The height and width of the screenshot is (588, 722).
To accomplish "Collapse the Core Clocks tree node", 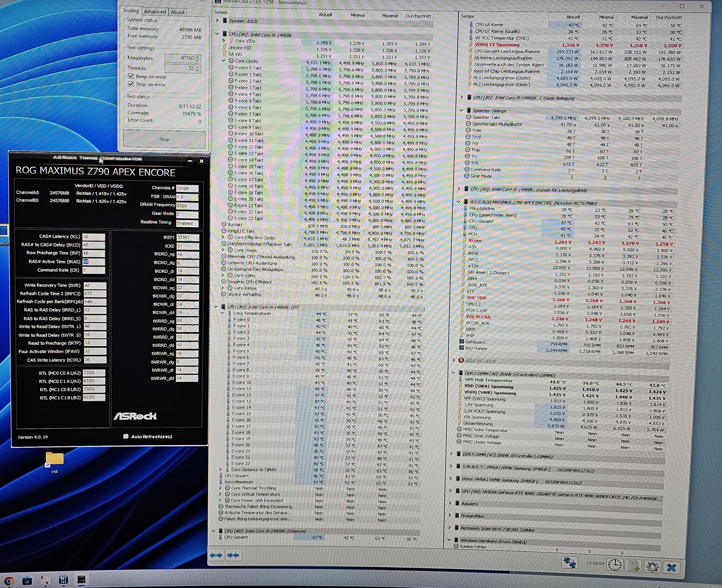I will tap(224, 60).
